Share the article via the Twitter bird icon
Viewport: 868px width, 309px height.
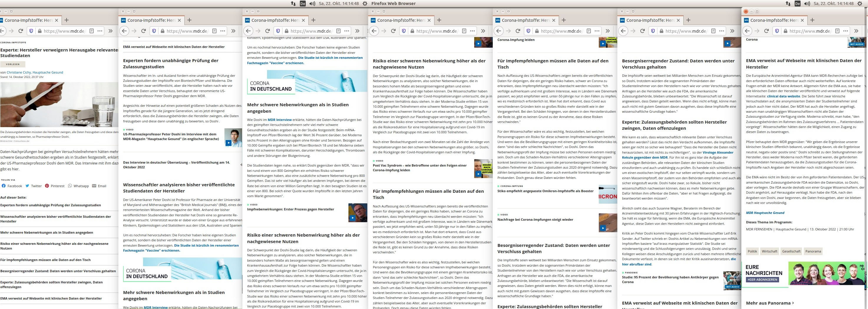27,186
